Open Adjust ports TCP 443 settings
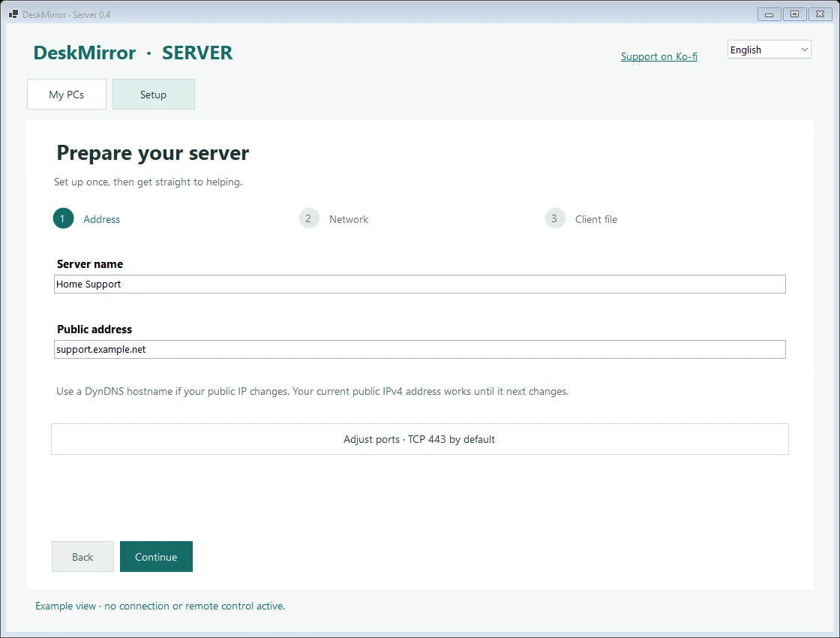 pyautogui.click(x=419, y=439)
